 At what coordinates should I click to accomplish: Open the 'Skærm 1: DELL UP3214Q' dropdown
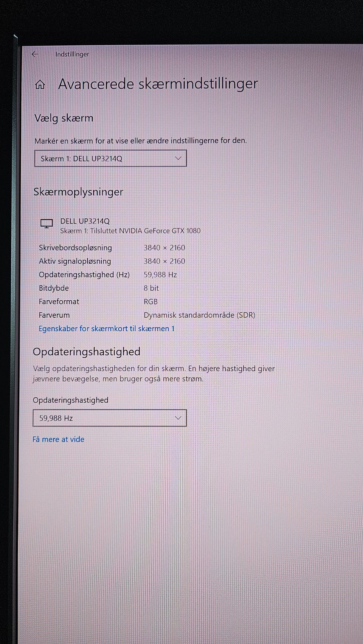coord(110,158)
